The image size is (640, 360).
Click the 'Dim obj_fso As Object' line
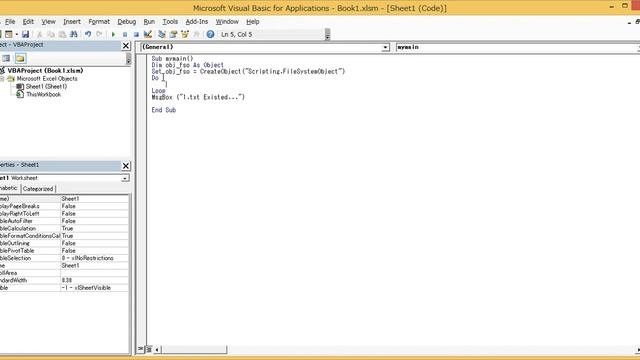(187, 65)
